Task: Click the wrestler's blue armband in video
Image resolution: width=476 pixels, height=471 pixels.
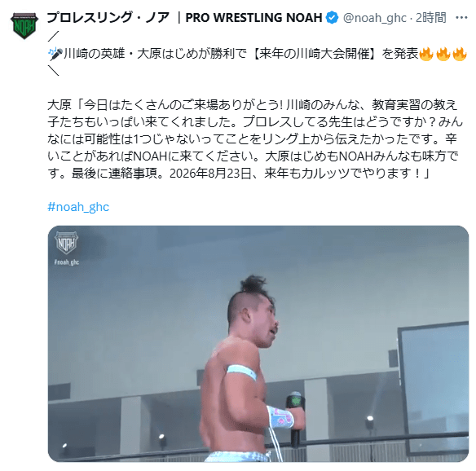Action: tap(241, 372)
